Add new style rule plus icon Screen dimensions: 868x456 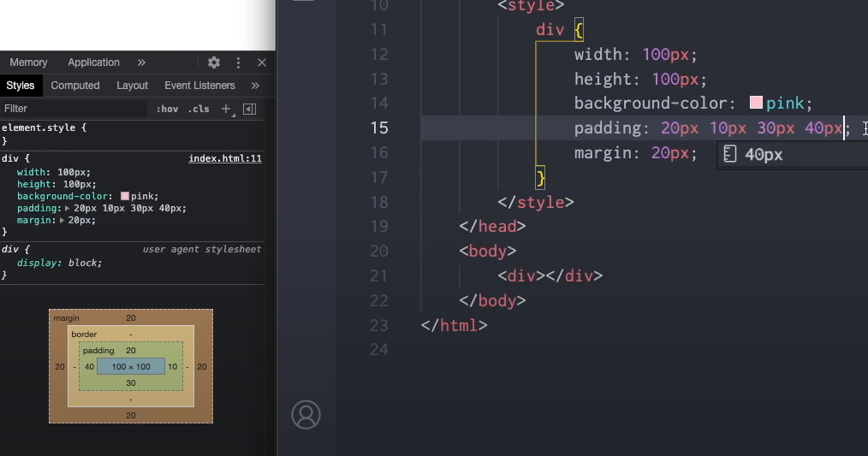[226, 109]
